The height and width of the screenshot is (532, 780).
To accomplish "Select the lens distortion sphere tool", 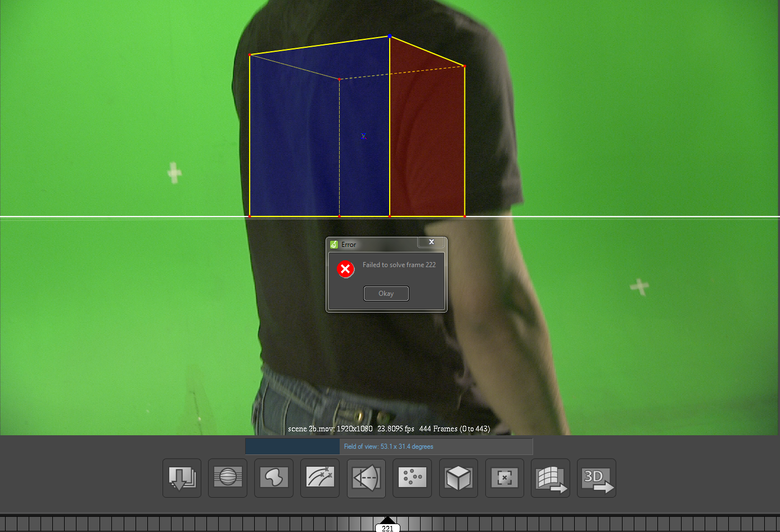I will (x=228, y=478).
